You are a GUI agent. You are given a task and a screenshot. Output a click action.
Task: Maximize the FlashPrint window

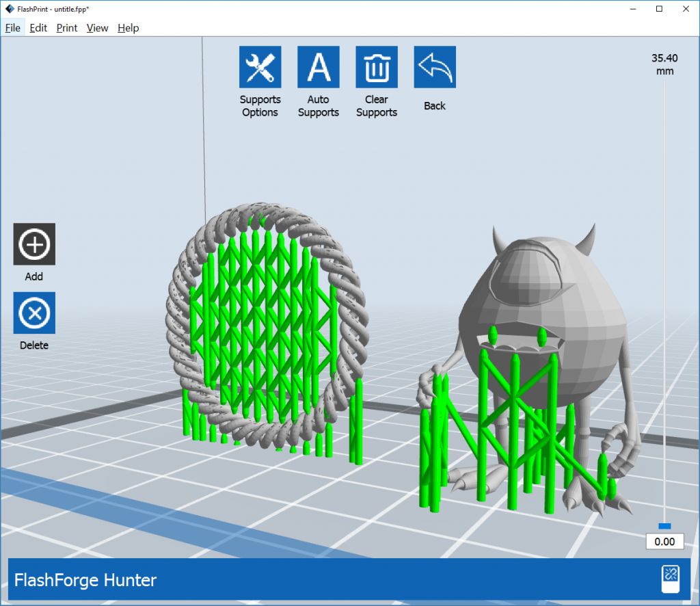(x=659, y=9)
